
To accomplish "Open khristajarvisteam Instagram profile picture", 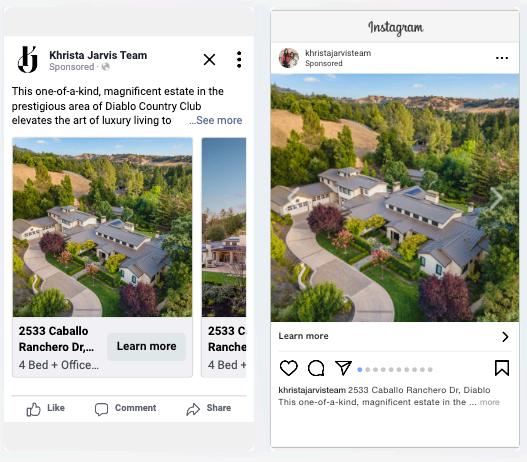I will click(289, 58).
